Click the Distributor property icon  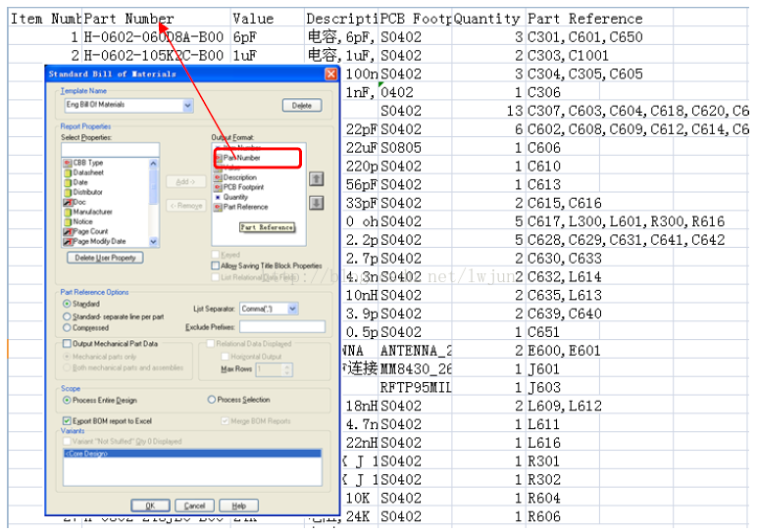pos(68,192)
